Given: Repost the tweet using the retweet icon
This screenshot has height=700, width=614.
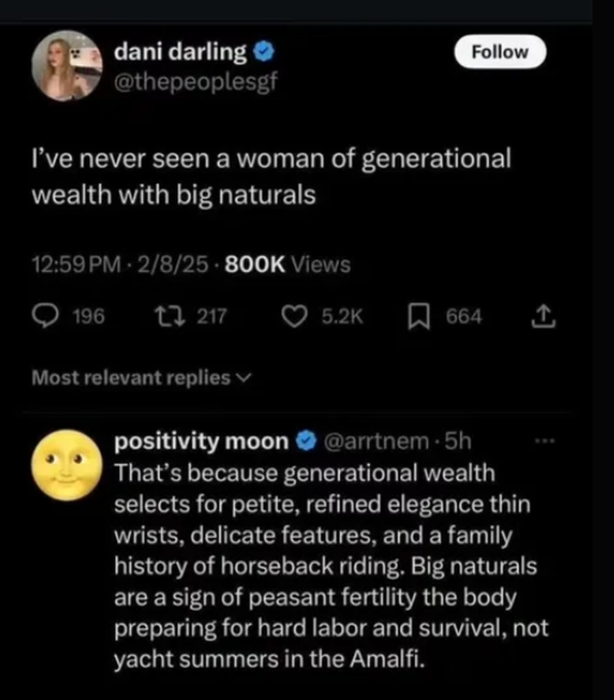Looking at the screenshot, I should pos(165,317).
